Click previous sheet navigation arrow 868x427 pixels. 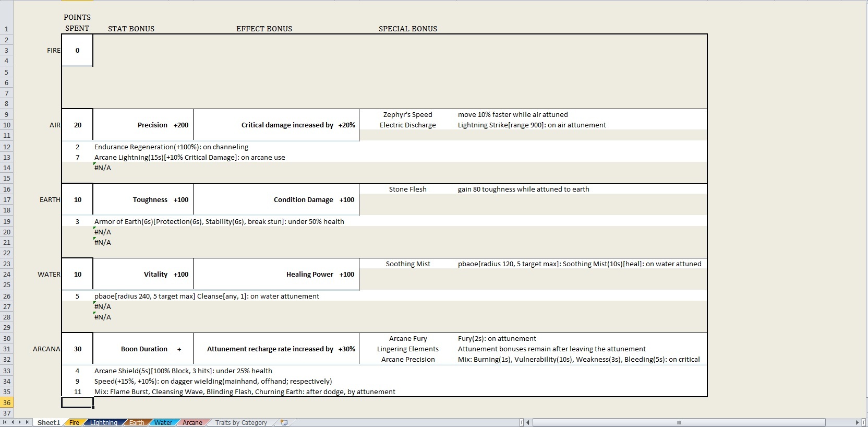[13, 422]
